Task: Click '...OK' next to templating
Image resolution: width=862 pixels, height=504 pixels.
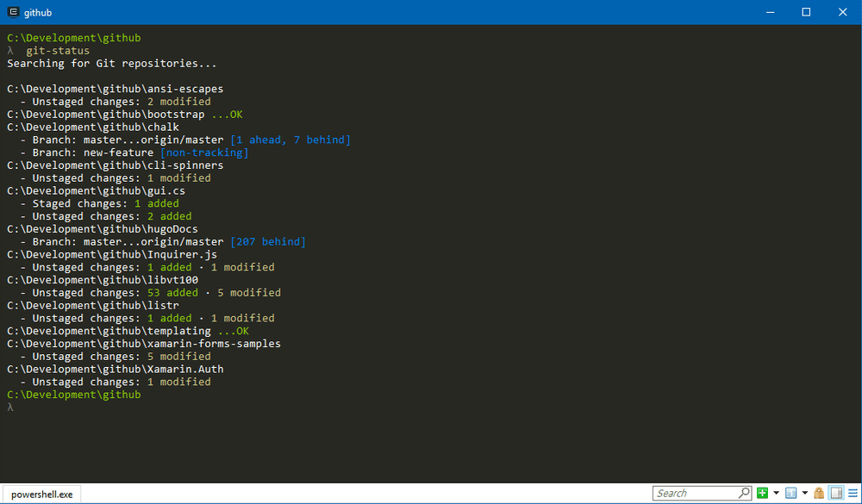Action: 233,331
